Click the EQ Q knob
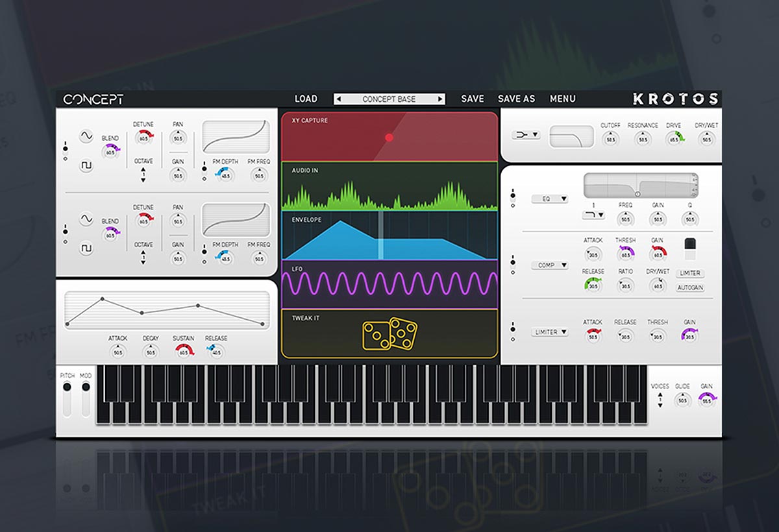 click(x=689, y=219)
